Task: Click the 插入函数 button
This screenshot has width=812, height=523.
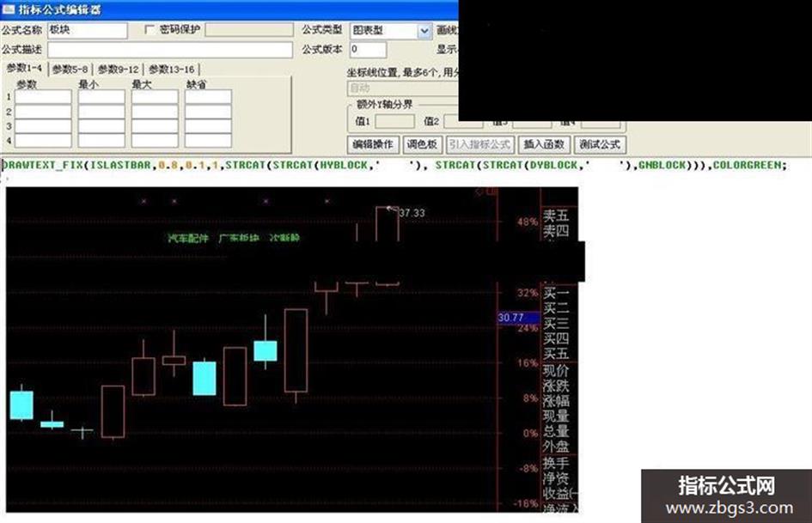Action: click(x=544, y=144)
